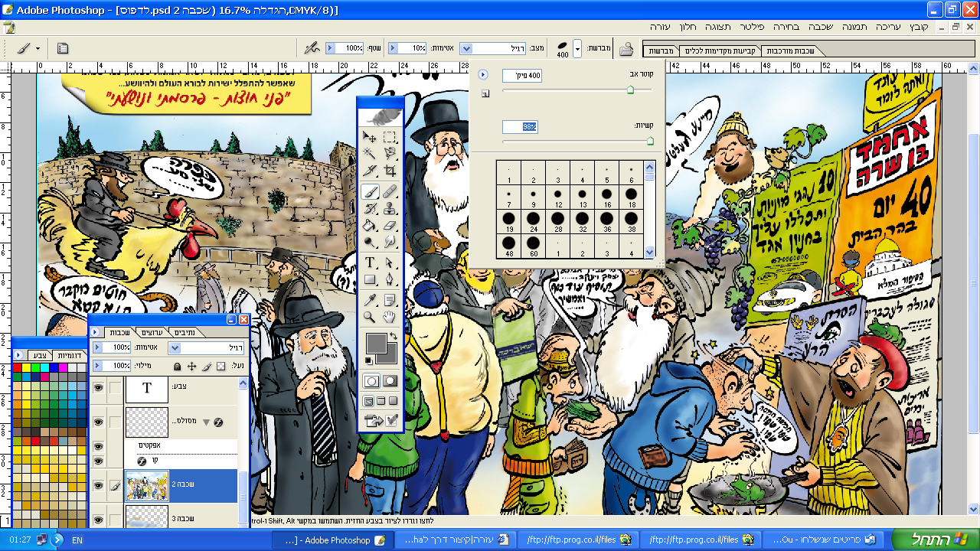Select the Type tool

371,262
